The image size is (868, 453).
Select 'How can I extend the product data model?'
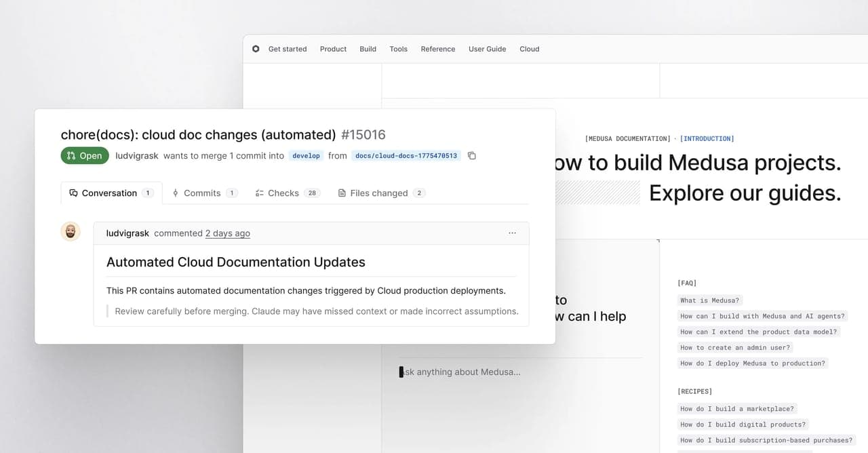(759, 332)
